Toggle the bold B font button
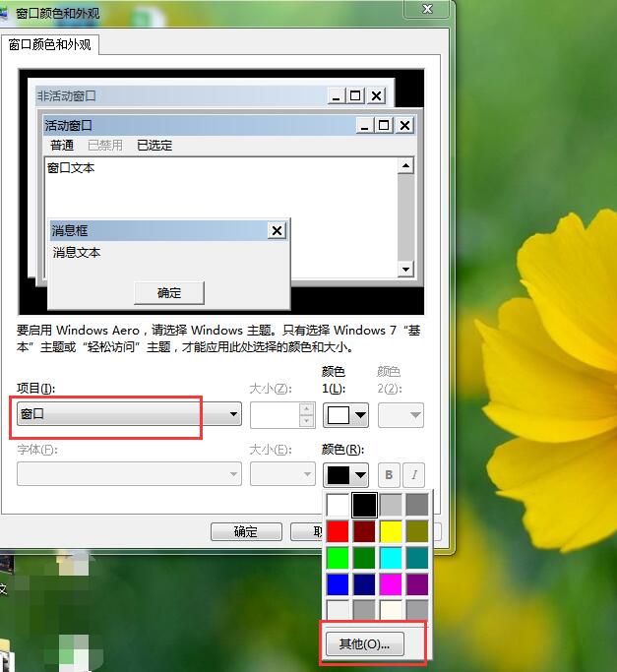Image resolution: width=617 pixels, height=672 pixels. tap(389, 475)
